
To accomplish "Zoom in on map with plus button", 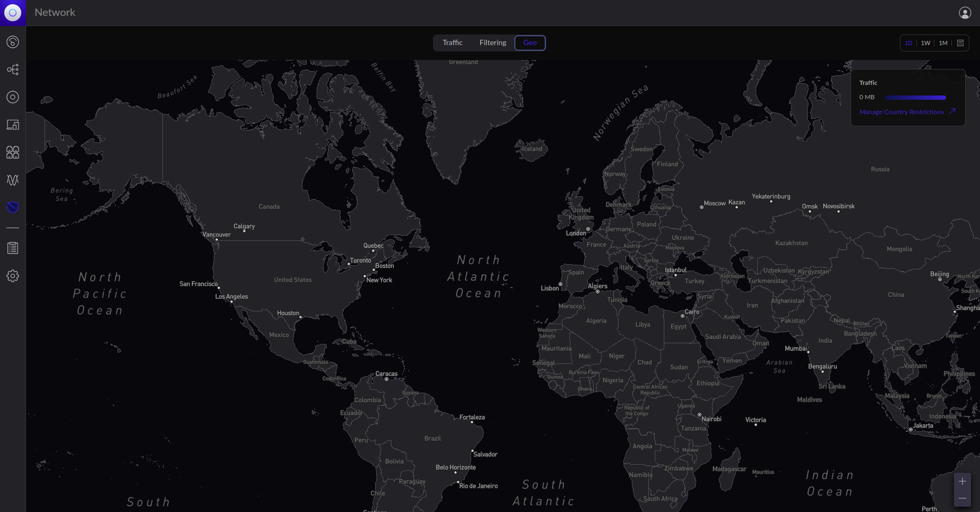I will (962, 481).
